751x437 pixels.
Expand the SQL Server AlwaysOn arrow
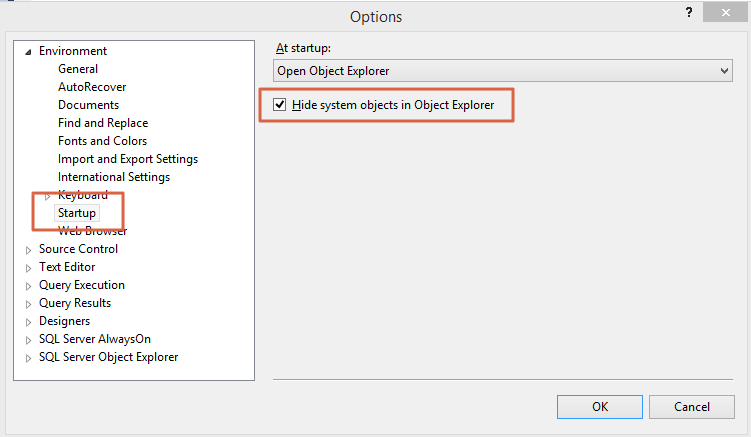click(28, 340)
